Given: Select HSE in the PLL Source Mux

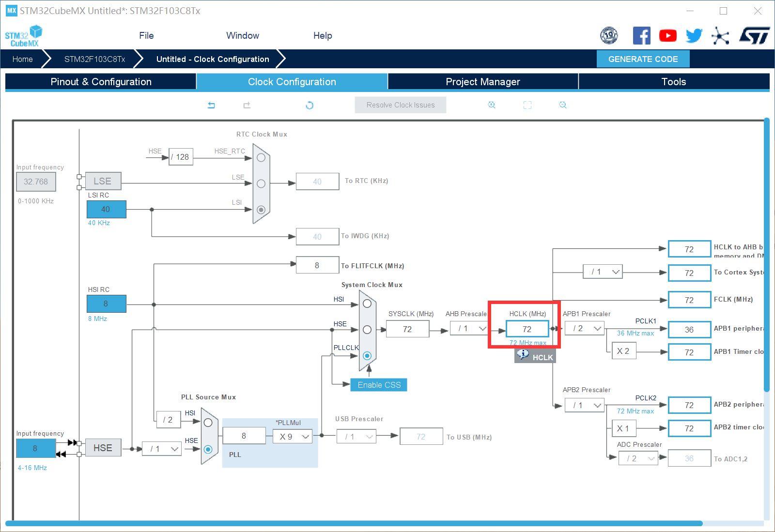Looking at the screenshot, I should pos(208,449).
